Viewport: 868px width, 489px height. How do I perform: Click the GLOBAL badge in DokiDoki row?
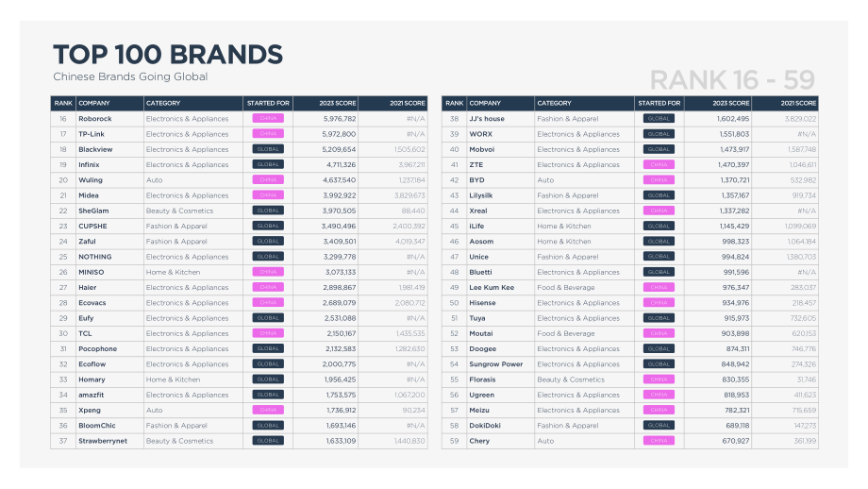(659, 426)
